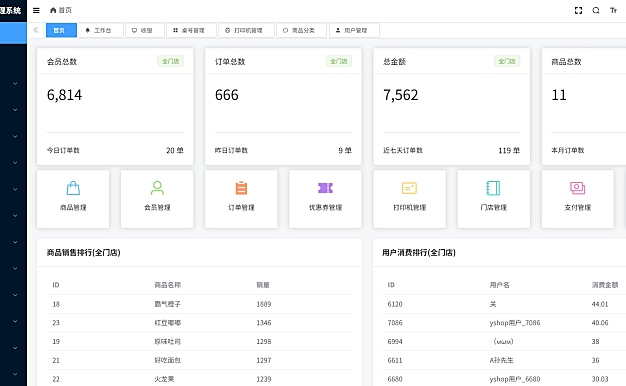
Task: Select the 红豆嘟嘟 product row
Action: 200,323
